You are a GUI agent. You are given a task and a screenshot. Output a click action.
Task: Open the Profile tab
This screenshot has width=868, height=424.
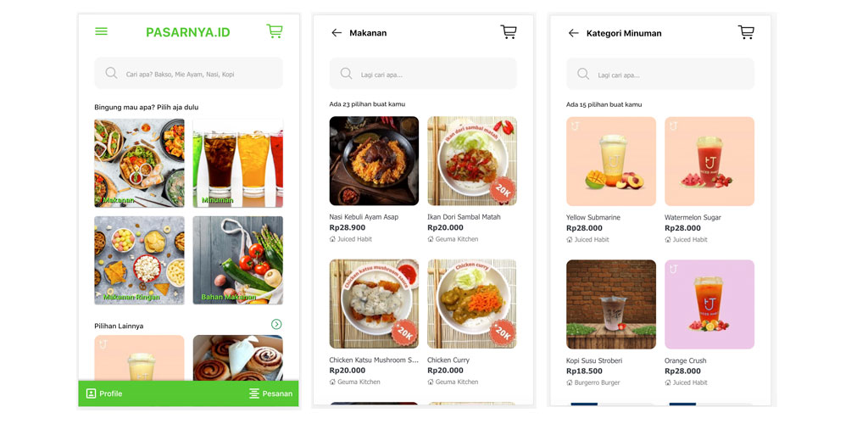point(104,393)
